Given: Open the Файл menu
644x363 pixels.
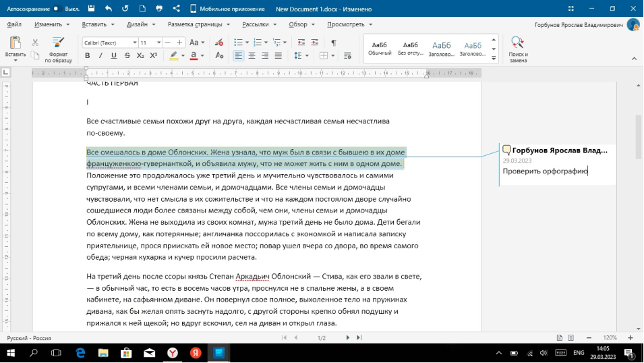Looking at the screenshot, I should pyautogui.click(x=14, y=24).
